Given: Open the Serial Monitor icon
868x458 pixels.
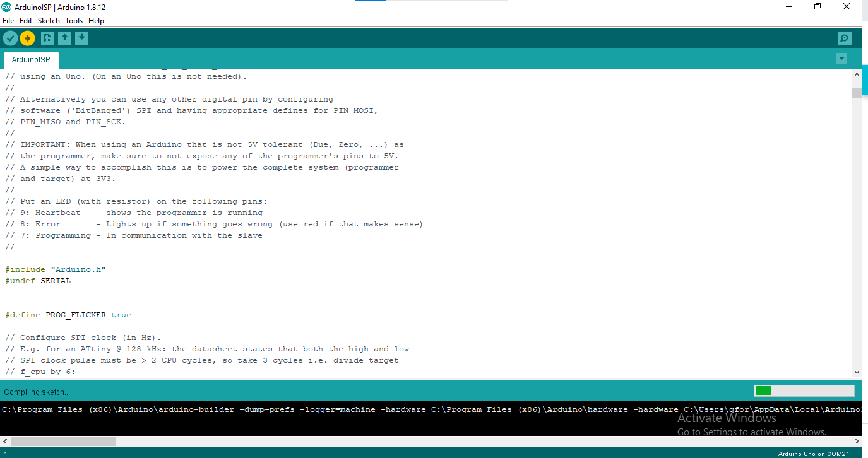Looking at the screenshot, I should pyautogui.click(x=845, y=38).
